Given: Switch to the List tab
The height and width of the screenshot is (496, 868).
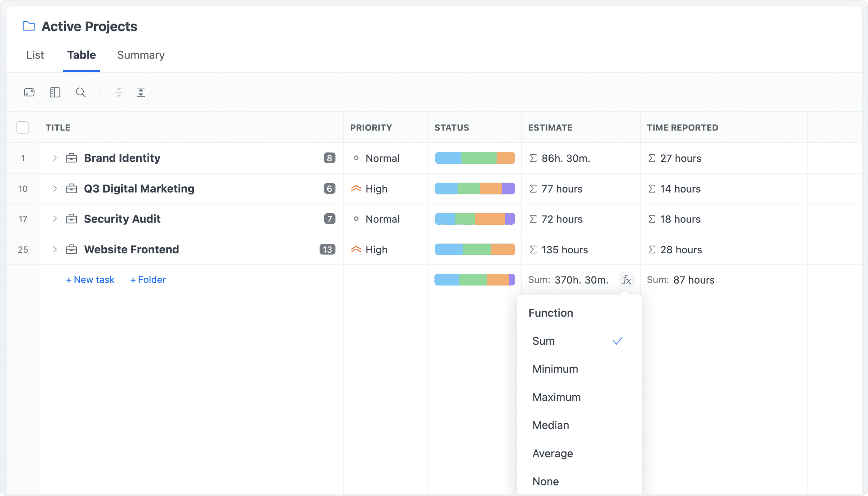Looking at the screenshot, I should tap(35, 55).
